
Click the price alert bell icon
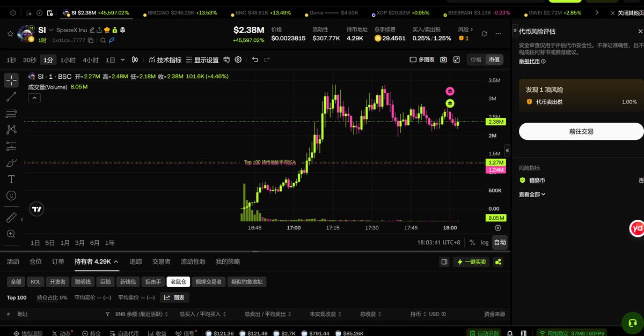pyautogui.click(x=485, y=34)
